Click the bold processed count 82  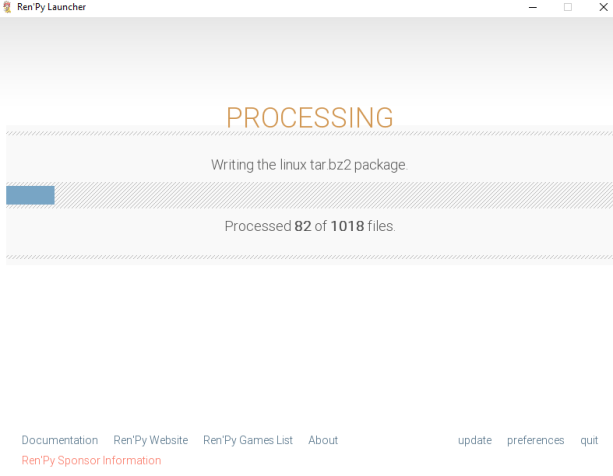[x=303, y=226]
